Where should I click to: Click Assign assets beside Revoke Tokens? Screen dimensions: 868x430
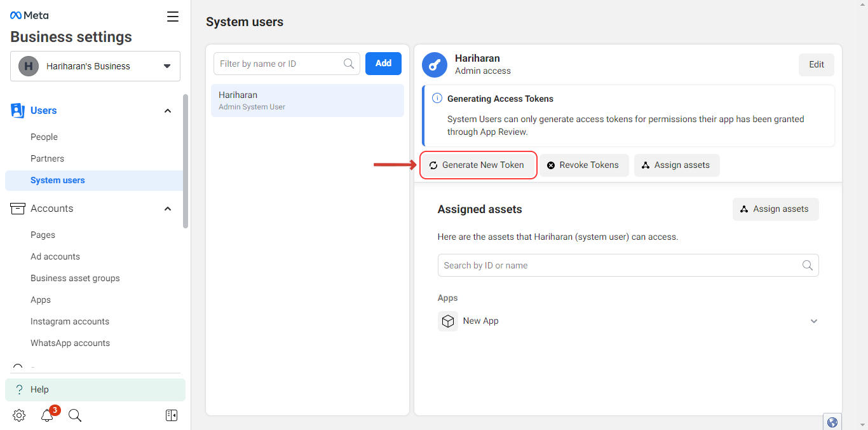coord(677,165)
